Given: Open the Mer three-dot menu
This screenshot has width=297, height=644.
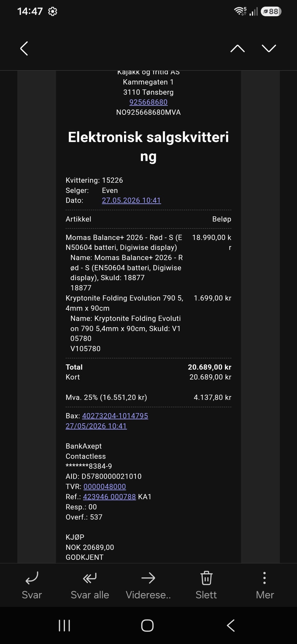Looking at the screenshot, I should click(x=265, y=578).
